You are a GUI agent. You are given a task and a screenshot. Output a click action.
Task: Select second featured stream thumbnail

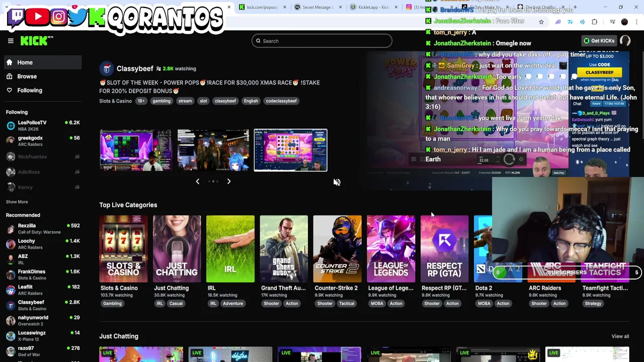click(x=213, y=150)
